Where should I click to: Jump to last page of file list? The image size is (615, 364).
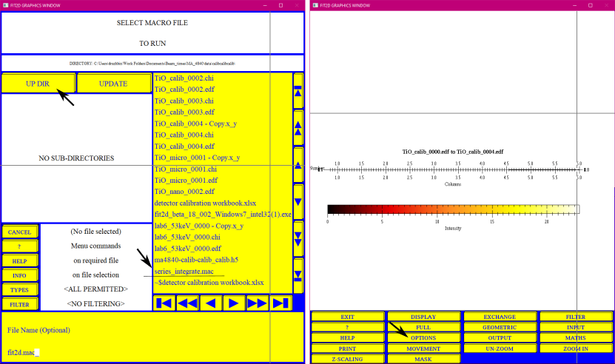pyautogui.click(x=280, y=303)
